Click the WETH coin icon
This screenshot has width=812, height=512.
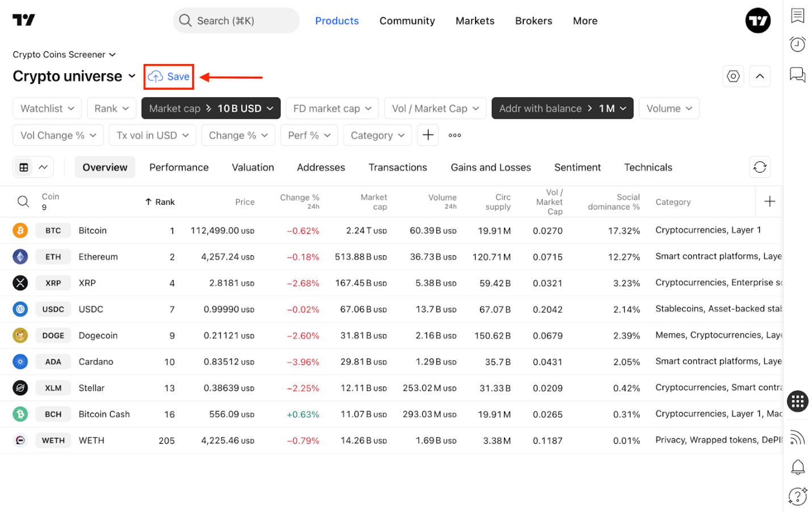[x=20, y=440]
